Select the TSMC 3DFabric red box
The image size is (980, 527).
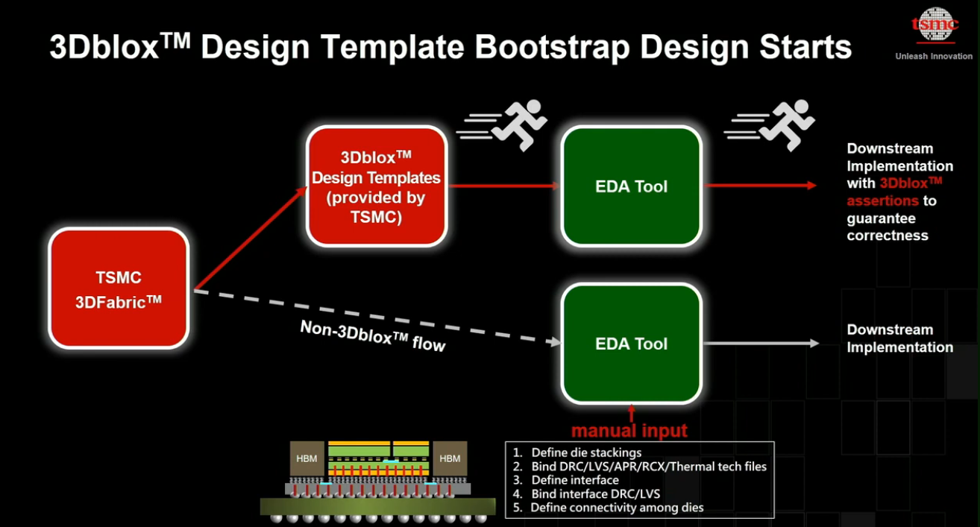click(x=119, y=288)
